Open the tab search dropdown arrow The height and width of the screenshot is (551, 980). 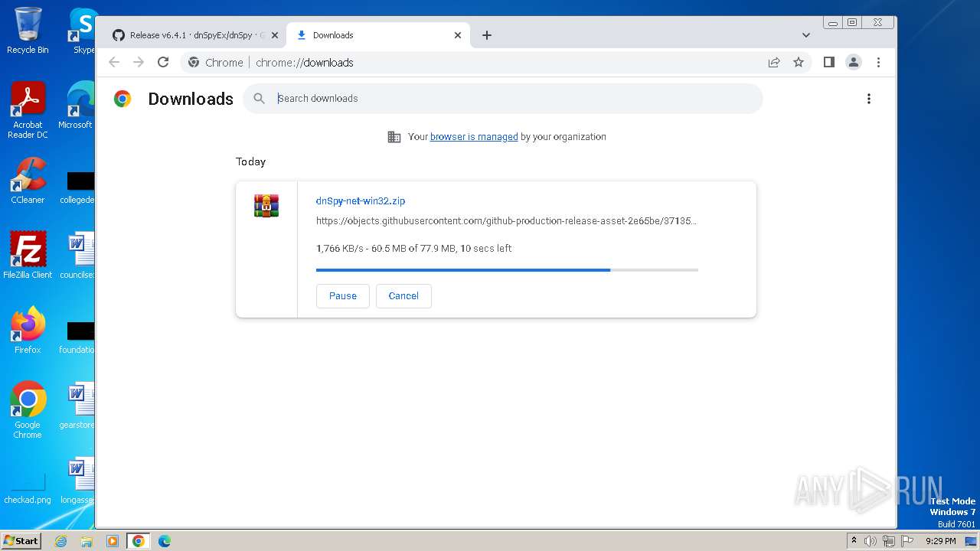point(805,35)
